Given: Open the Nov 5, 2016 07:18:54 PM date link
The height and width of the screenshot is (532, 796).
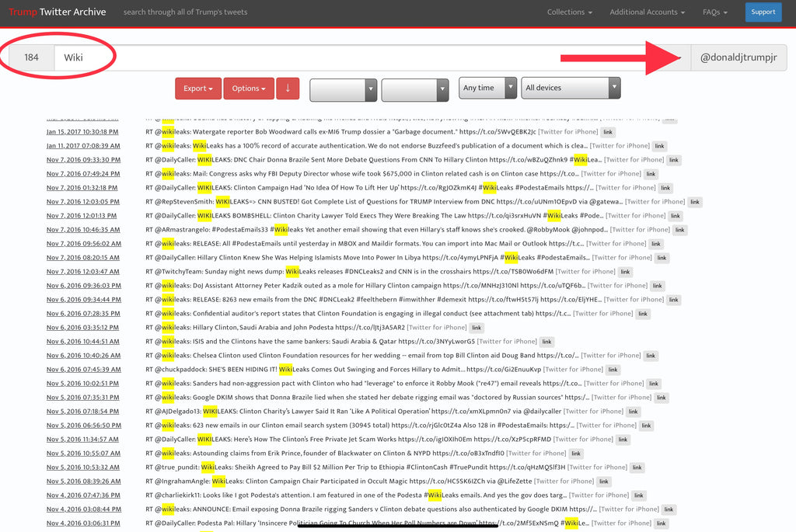Looking at the screenshot, I should pos(82,412).
